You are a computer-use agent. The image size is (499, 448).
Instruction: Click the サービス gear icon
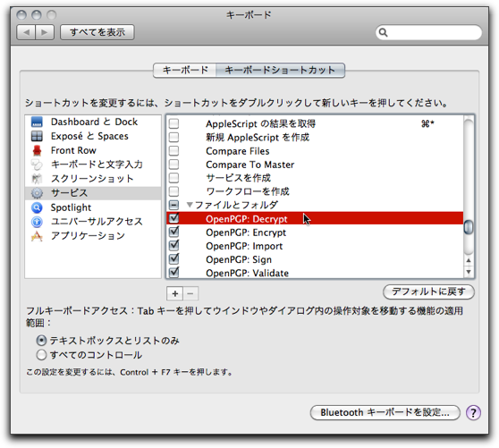[x=37, y=193]
